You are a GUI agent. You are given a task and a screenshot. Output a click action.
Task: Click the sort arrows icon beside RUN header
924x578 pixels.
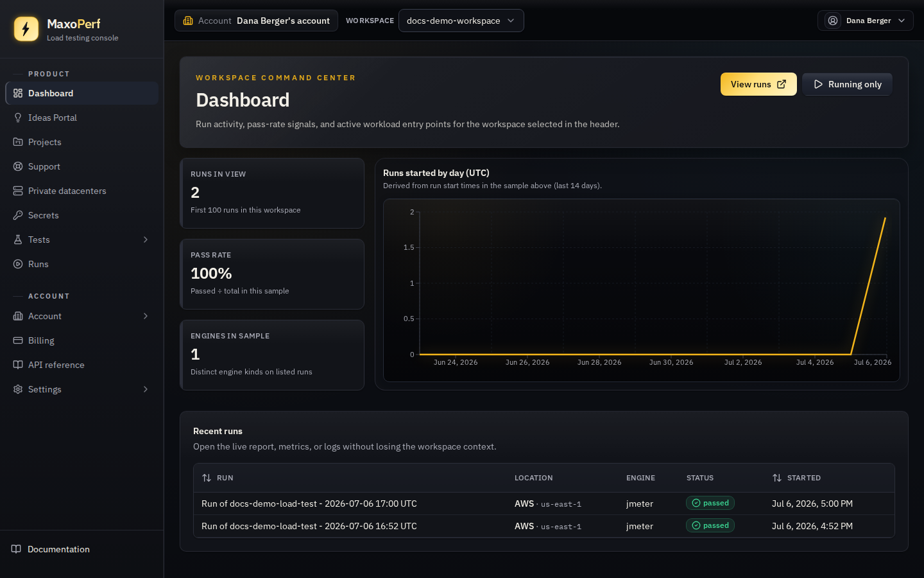pos(207,478)
